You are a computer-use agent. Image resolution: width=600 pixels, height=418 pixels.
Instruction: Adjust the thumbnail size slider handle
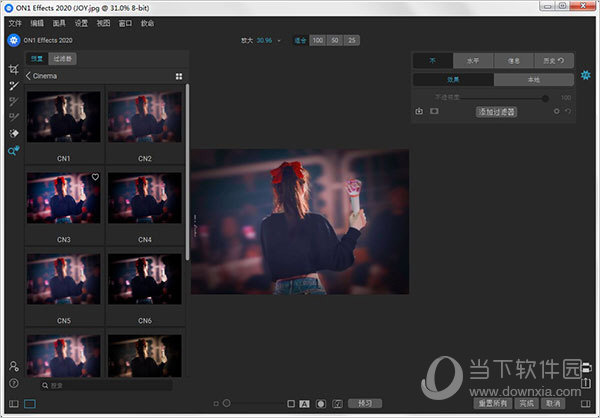click(227, 403)
